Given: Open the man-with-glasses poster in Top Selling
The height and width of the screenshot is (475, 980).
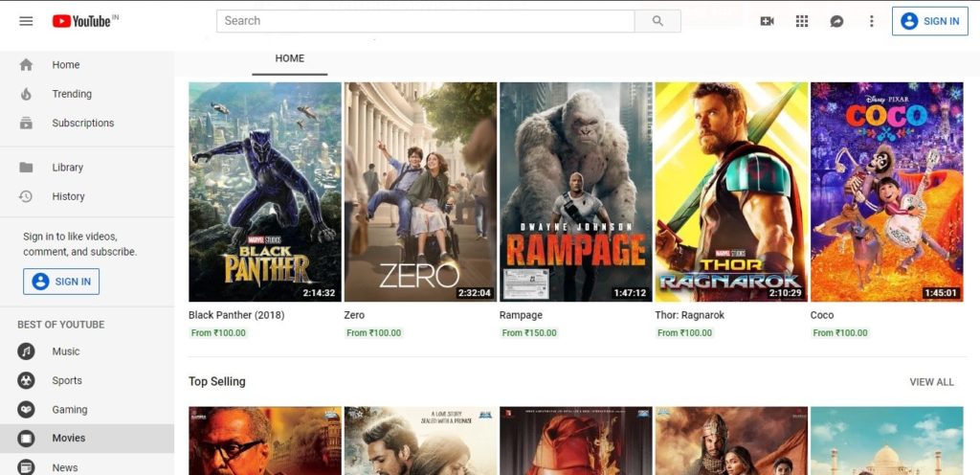Looking at the screenshot, I should coord(265,441).
